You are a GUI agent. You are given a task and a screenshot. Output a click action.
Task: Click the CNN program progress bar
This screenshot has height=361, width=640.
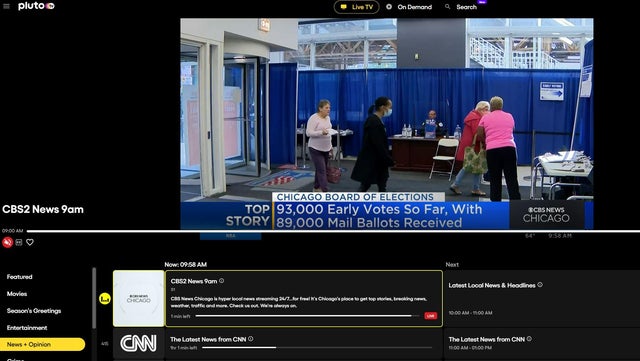point(317,348)
